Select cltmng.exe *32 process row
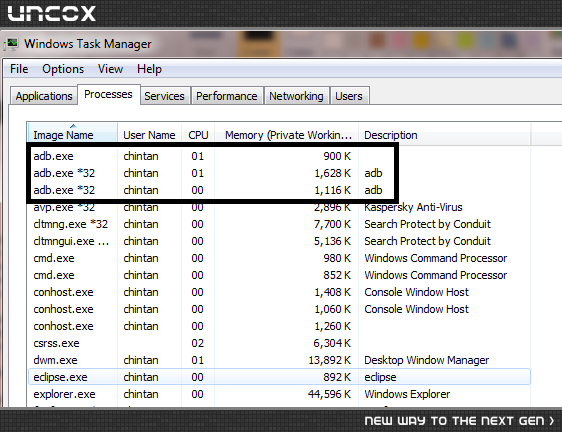562x432 pixels. pyautogui.click(x=280, y=224)
